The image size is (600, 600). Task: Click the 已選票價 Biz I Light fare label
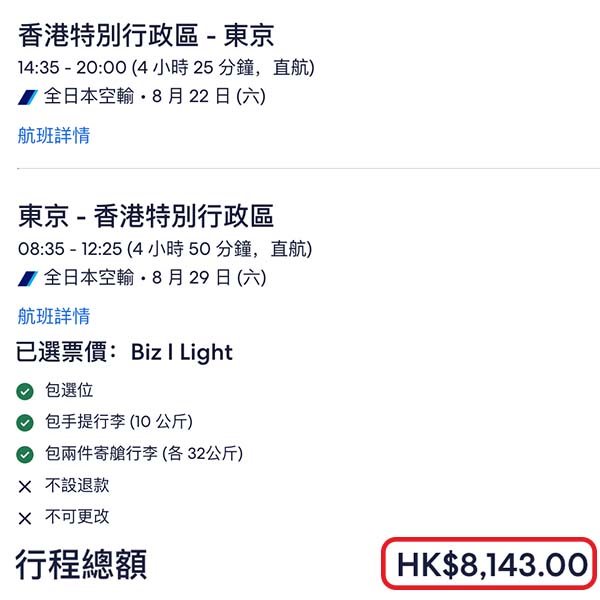pyautogui.click(x=125, y=352)
